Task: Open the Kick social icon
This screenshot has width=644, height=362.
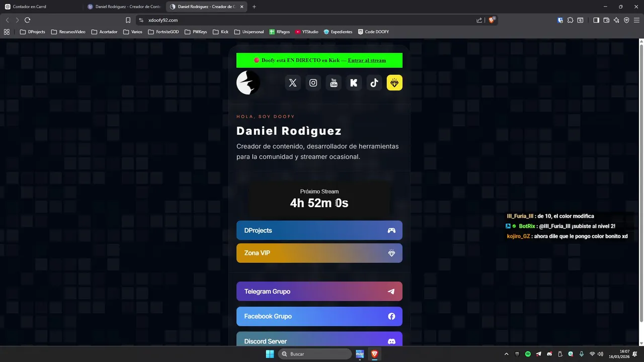Action: (354, 83)
